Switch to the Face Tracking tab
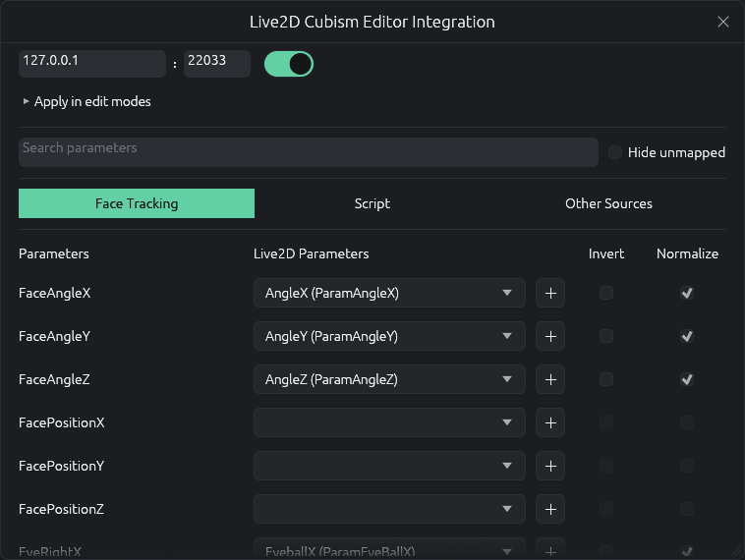This screenshot has height=560, width=745. 137,203
